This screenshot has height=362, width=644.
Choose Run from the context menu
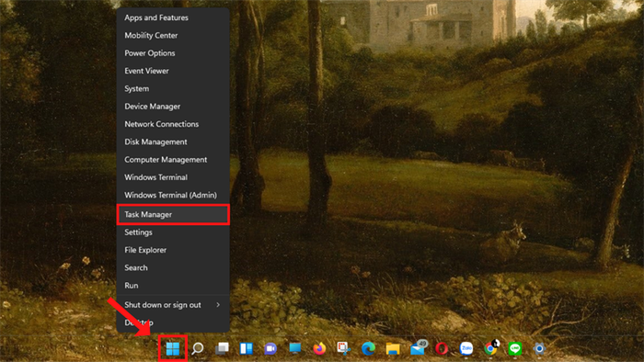point(173,286)
